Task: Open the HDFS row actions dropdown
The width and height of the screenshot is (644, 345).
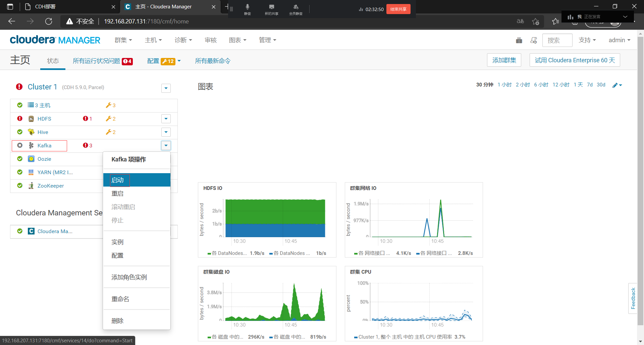Action: (166, 119)
